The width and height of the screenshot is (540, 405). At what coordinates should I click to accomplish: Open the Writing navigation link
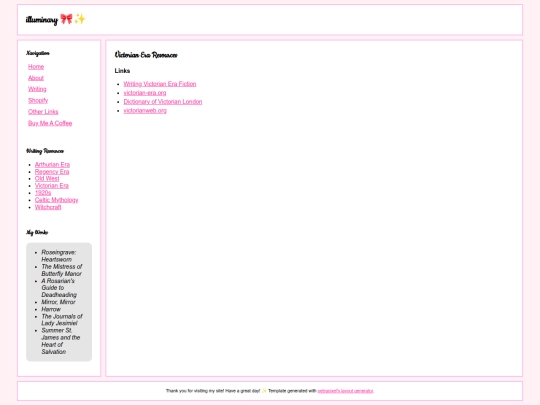37,89
